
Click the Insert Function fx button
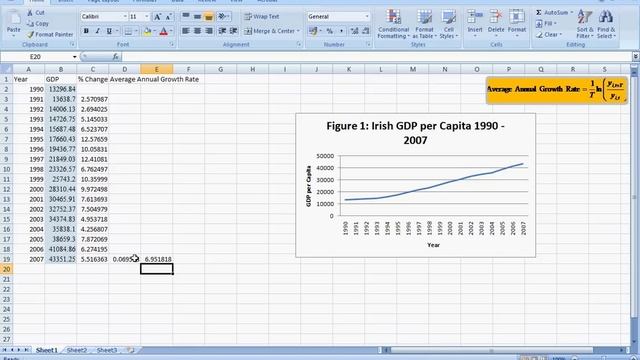[x=116, y=57]
